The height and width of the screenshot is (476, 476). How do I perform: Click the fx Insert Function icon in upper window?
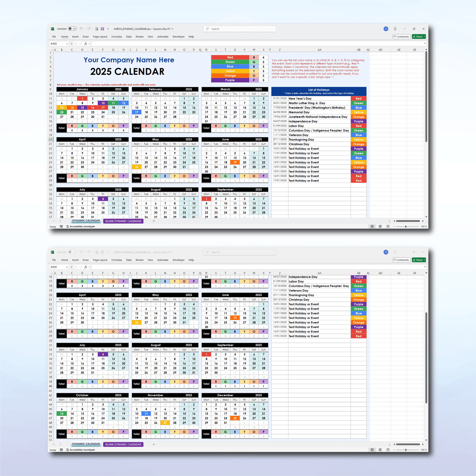pyautogui.click(x=86, y=44)
